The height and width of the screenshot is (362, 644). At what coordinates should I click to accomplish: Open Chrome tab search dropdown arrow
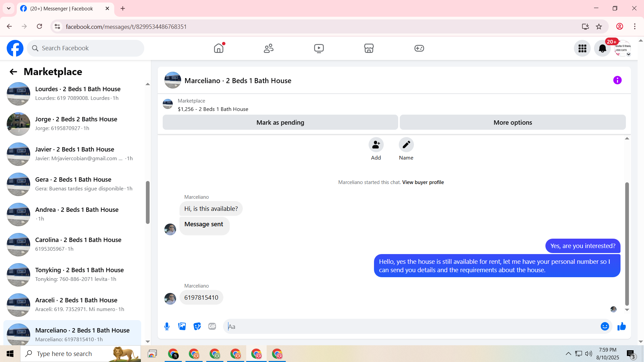point(9,8)
